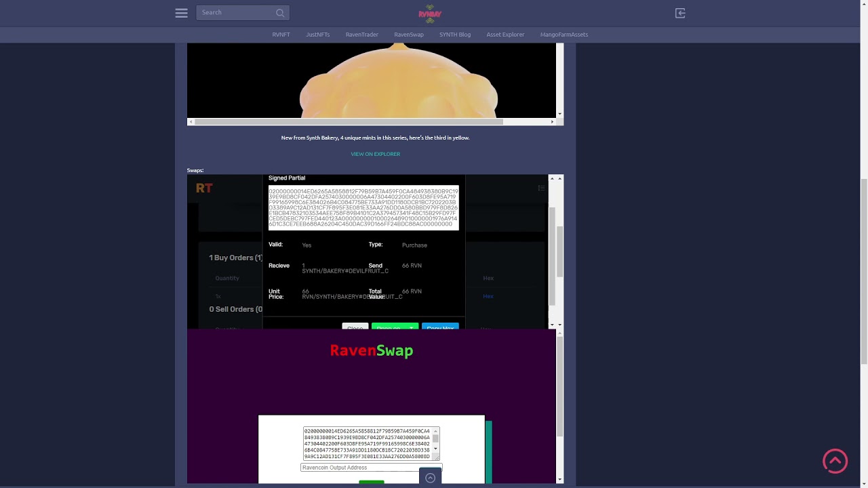Open the RVNFT nav link

(x=281, y=35)
